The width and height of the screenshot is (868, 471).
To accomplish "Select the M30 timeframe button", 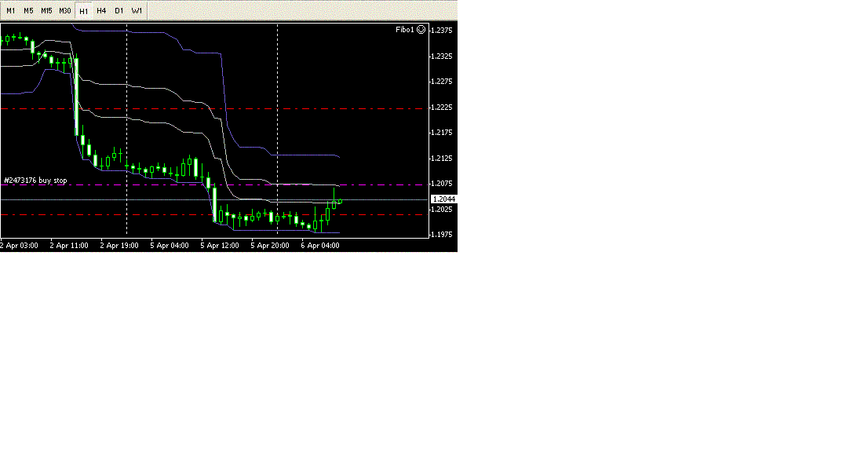I will pyautogui.click(x=65, y=10).
